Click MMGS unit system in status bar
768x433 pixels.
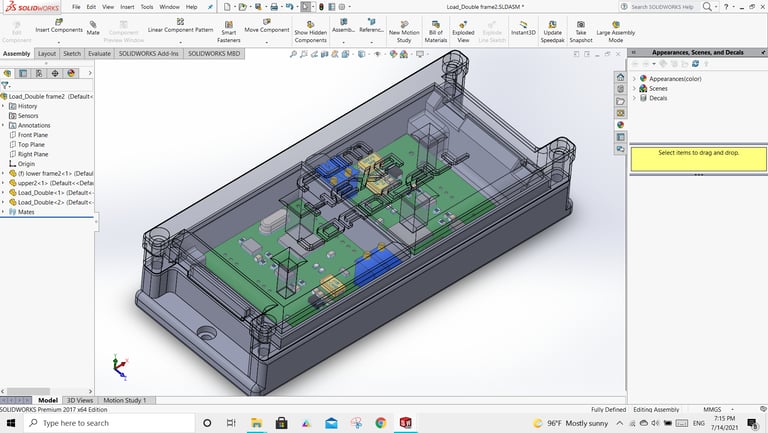coord(712,409)
